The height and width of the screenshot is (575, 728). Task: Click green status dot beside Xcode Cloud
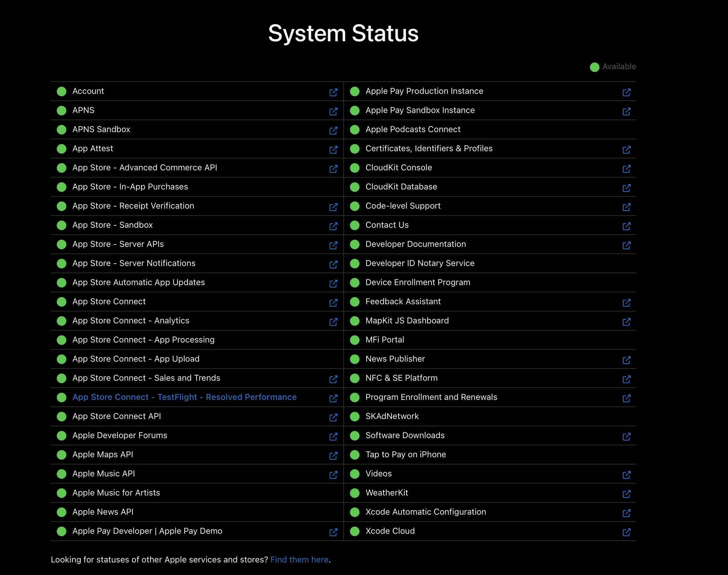point(355,531)
